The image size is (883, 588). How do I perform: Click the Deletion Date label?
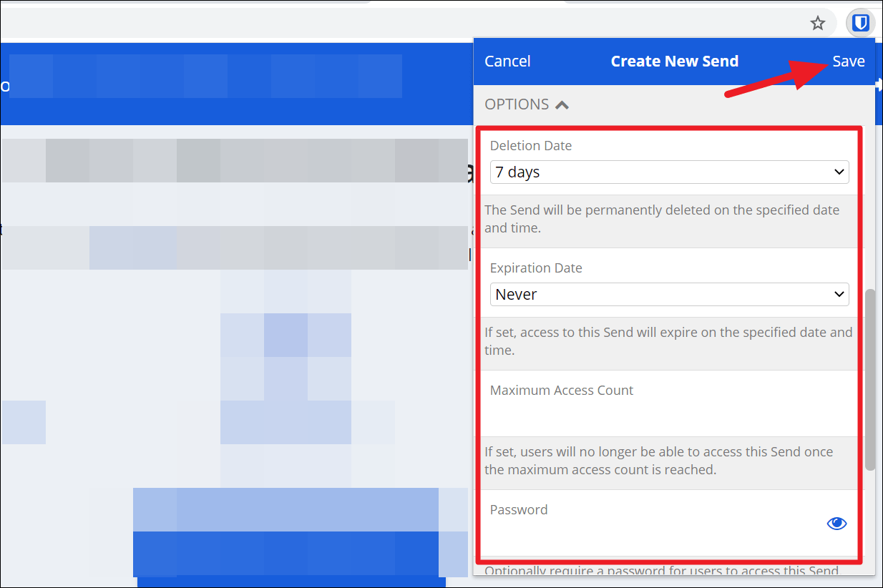[x=530, y=146]
